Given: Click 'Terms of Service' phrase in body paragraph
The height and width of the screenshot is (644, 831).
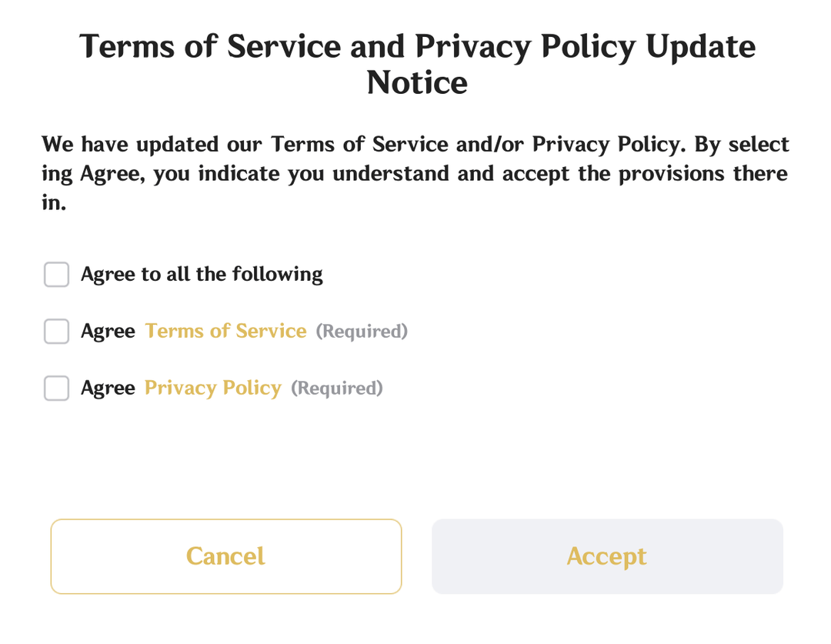Looking at the screenshot, I should click(x=359, y=145).
